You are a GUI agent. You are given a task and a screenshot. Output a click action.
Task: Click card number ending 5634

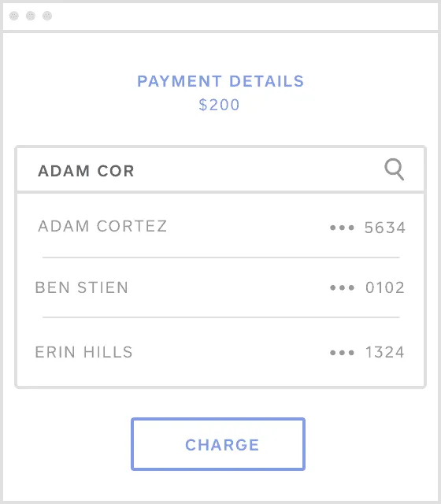pyautogui.click(x=385, y=228)
